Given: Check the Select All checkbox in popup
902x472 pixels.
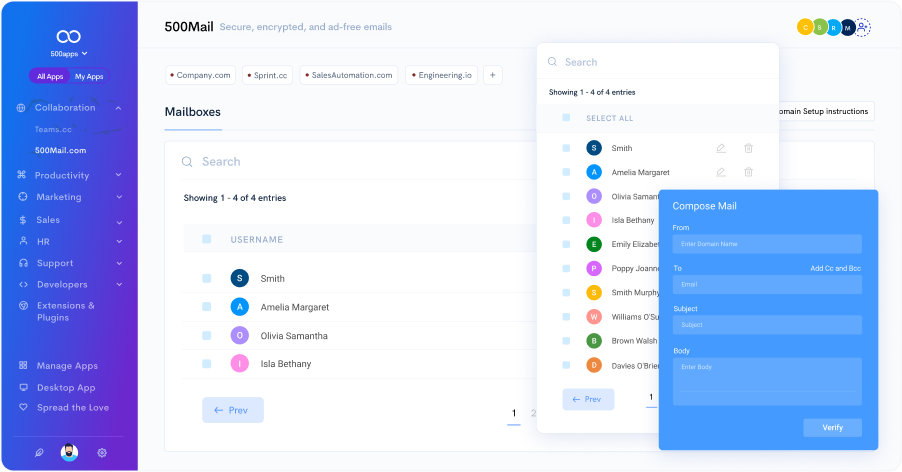Looking at the screenshot, I should (566, 118).
